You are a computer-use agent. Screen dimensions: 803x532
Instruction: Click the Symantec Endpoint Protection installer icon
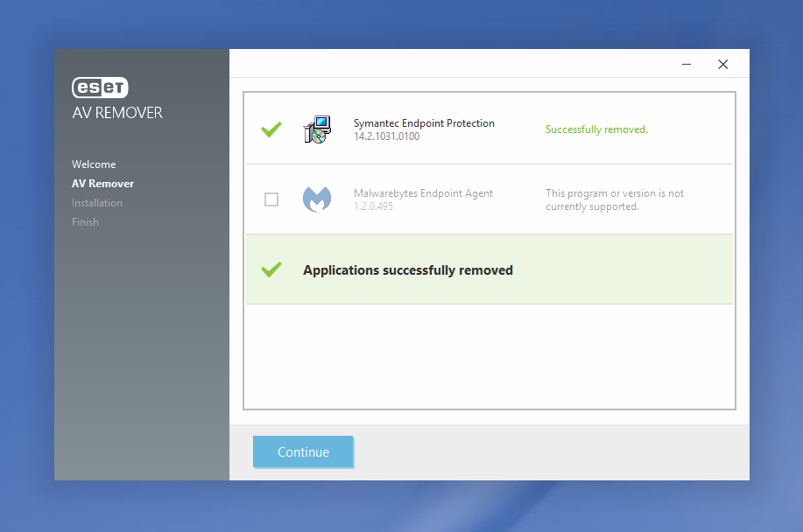[317, 129]
